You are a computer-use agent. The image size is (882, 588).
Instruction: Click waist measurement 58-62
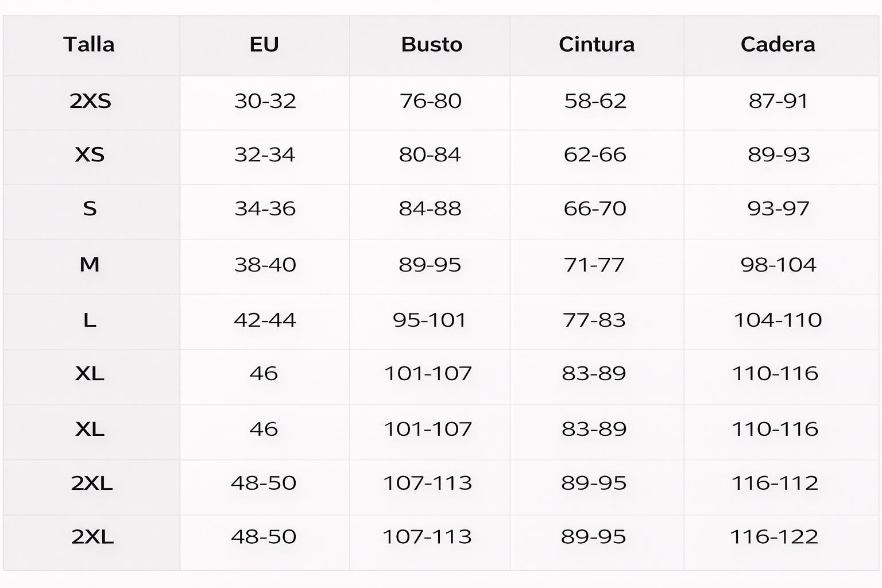tap(595, 101)
